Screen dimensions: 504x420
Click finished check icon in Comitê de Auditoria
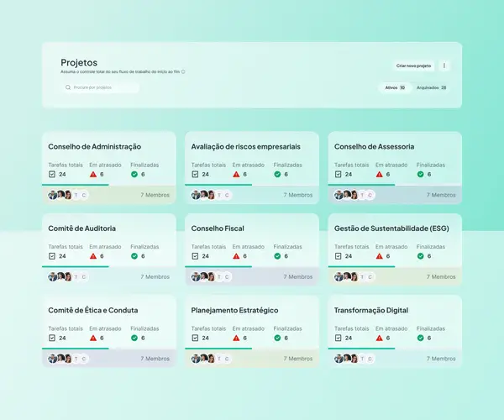[x=134, y=256]
